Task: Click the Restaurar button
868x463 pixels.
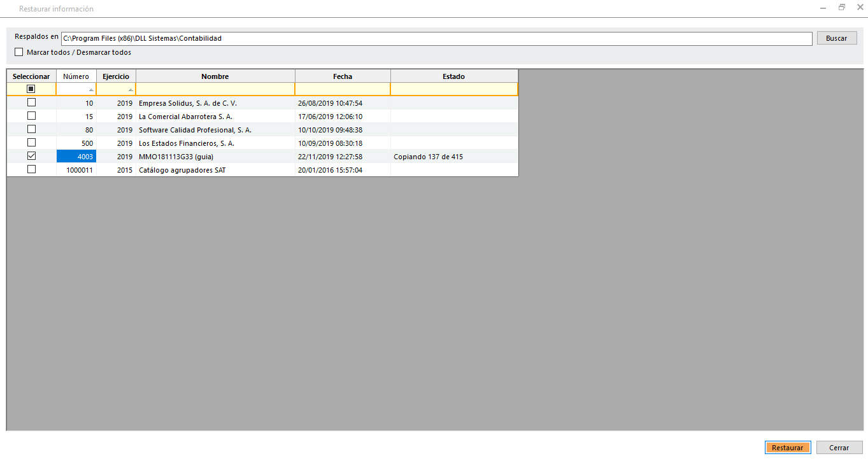Action: pyautogui.click(x=787, y=448)
